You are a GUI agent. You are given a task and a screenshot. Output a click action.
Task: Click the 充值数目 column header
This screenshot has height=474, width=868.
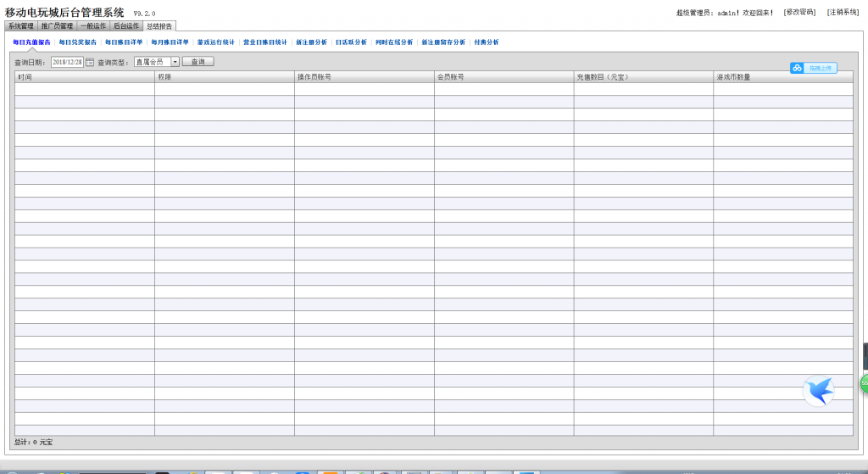coord(602,77)
